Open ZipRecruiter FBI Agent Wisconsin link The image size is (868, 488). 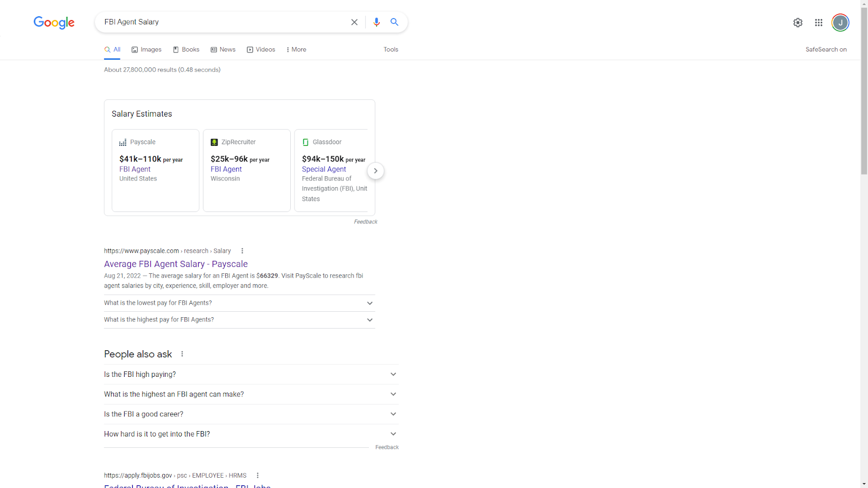pyautogui.click(x=226, y=169)
